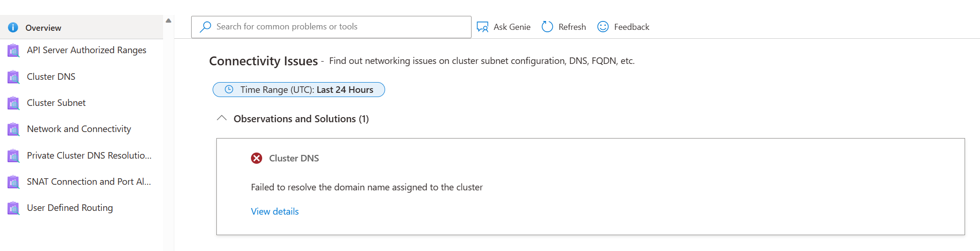980x251 pixels.
Task: Collapse the Observations and Solutions section
Action: (222, 119)
